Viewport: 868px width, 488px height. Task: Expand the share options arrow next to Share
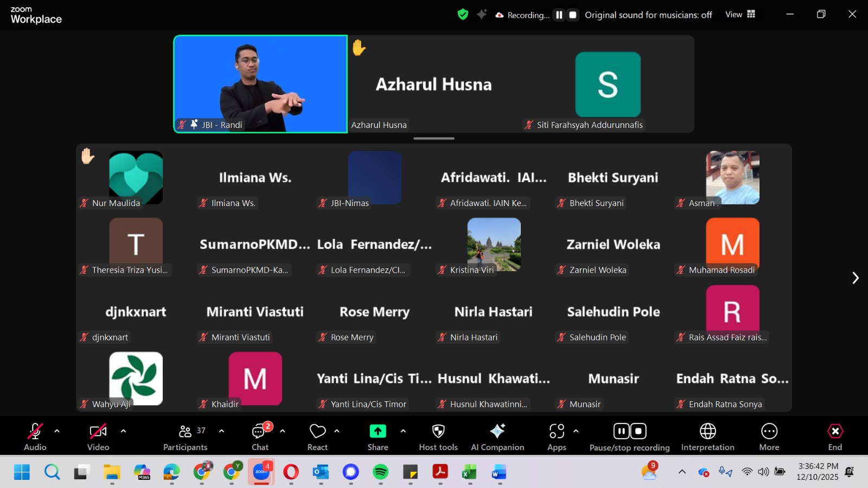coord(403,431)
